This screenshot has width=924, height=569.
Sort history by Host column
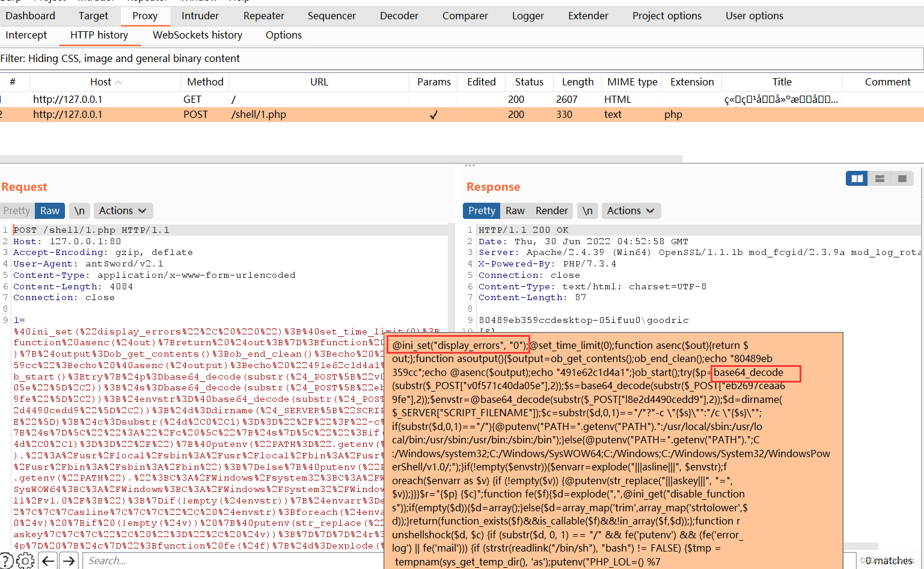105,82
